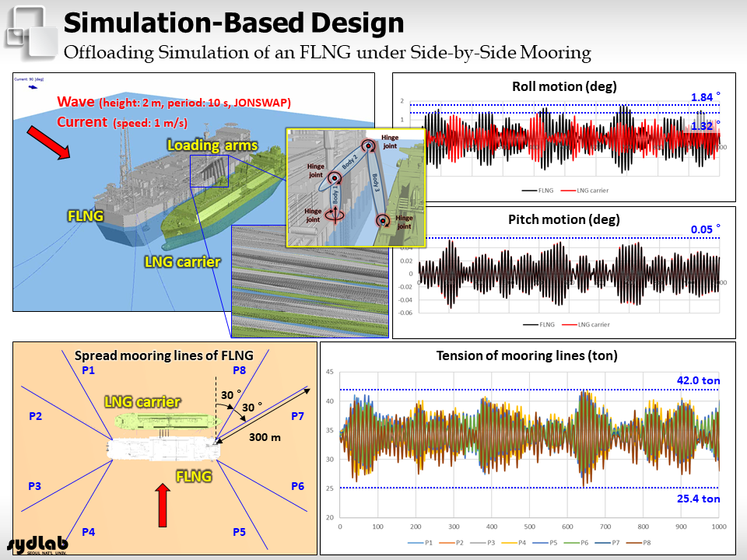Click the FLNG legend entry in the Pitch chart

click(538, 325)
